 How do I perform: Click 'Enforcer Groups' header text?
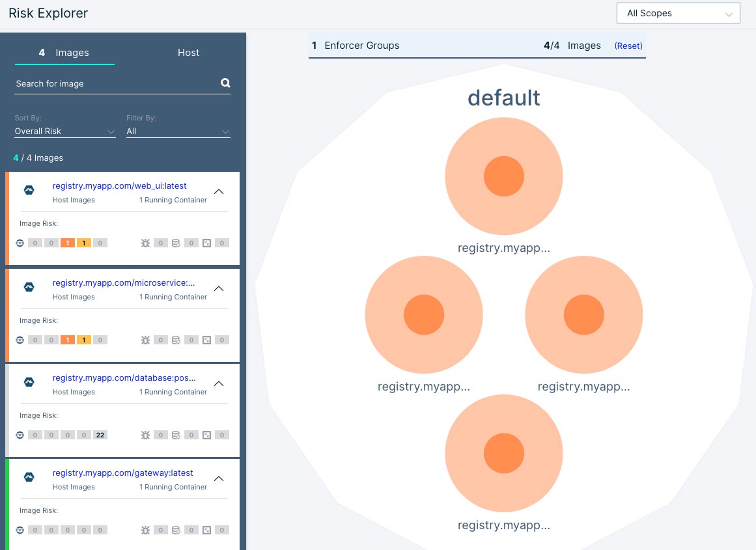pos(361,46)
